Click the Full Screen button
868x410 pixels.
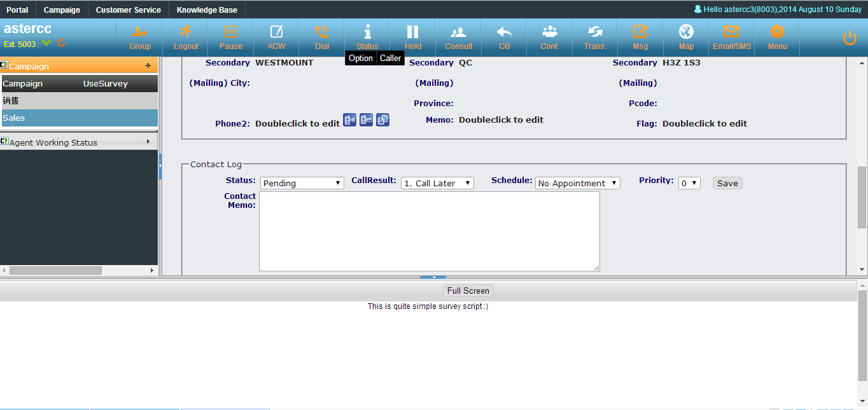[468, 290]
